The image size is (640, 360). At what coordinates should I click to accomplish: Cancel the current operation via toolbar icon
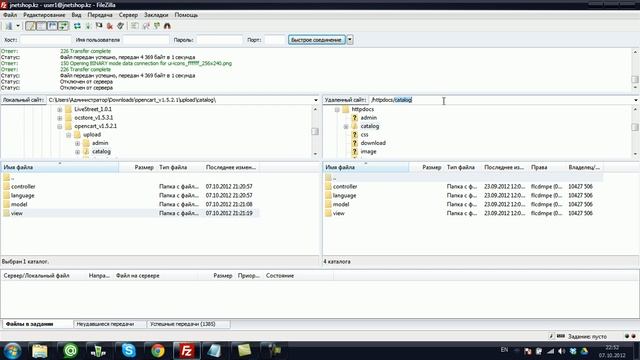click(99, 26)
